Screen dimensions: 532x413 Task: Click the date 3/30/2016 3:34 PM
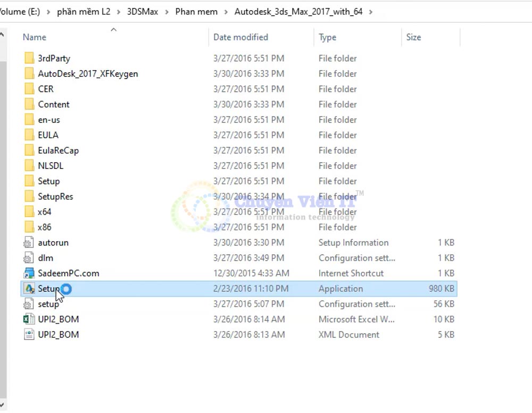tap(248, 196)
